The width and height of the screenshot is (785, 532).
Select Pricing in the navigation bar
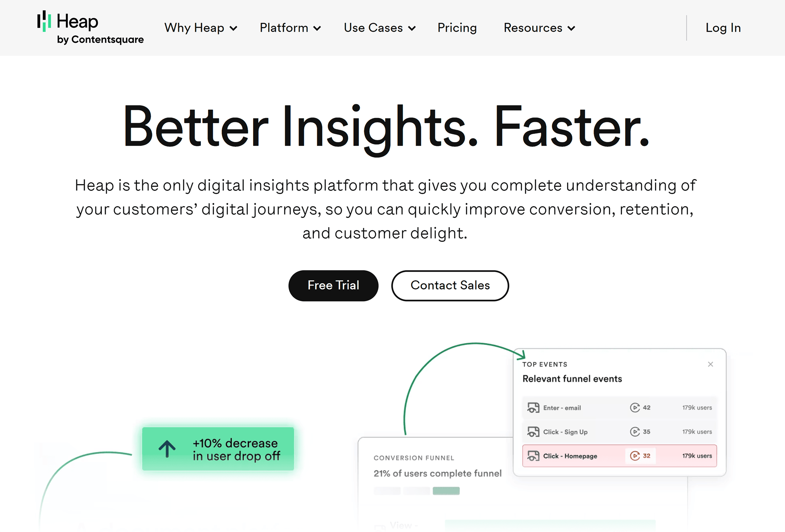tap(457, 28)
